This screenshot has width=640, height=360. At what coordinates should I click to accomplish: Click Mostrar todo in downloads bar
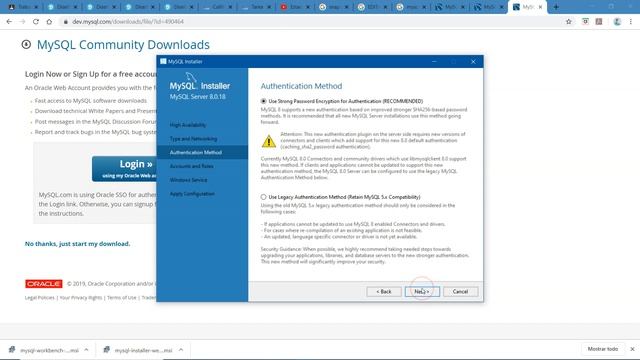(x=603, y=349)
